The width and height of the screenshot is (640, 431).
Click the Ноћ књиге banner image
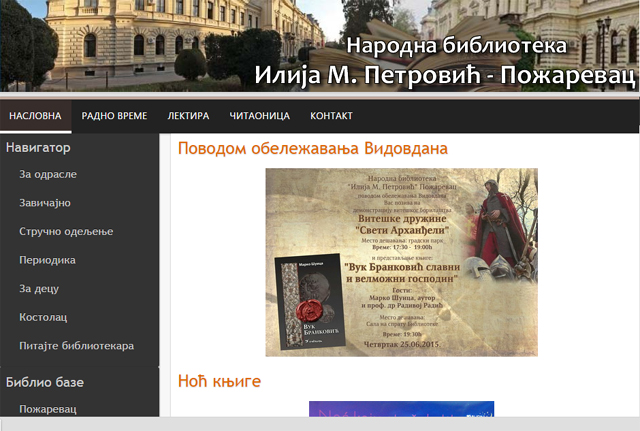click(402, 409)
